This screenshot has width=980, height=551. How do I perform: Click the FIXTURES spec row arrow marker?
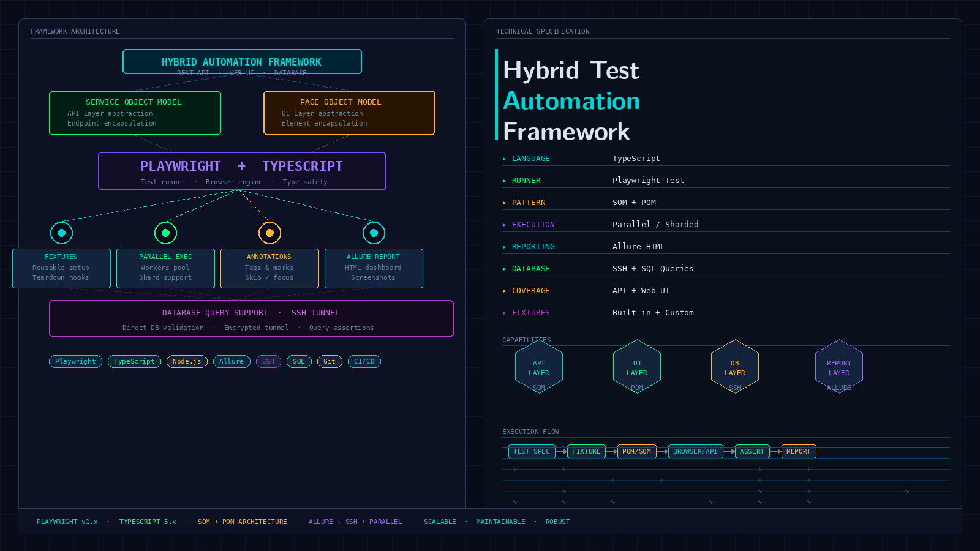(x=505, y=313)
